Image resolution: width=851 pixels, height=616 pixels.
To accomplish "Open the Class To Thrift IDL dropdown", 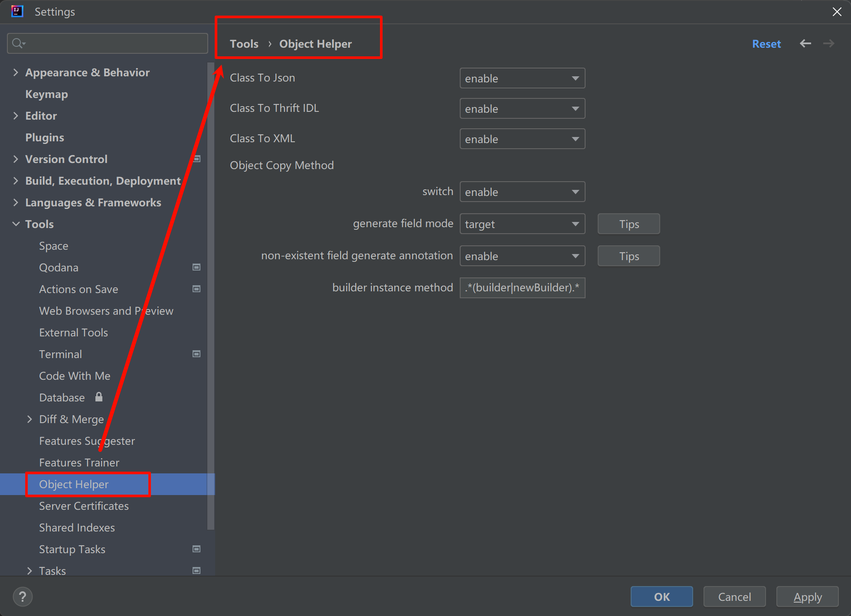I will (x=522, y=109).
